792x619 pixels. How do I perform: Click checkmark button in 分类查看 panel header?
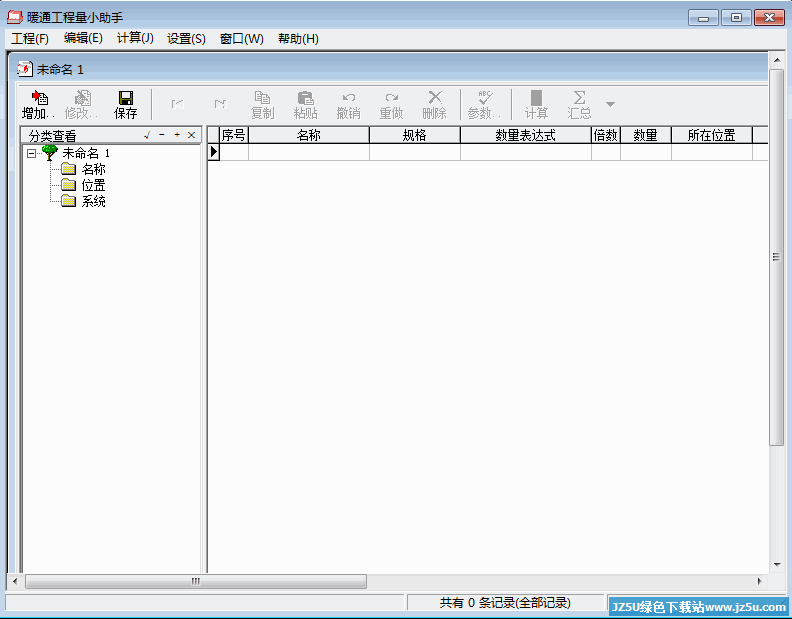tap(147, 135)
